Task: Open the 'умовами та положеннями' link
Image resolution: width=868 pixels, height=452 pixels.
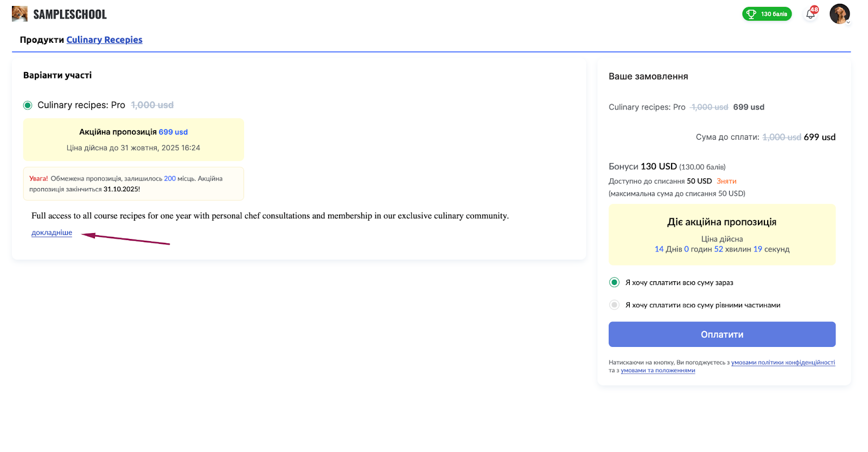Action: 658,371
